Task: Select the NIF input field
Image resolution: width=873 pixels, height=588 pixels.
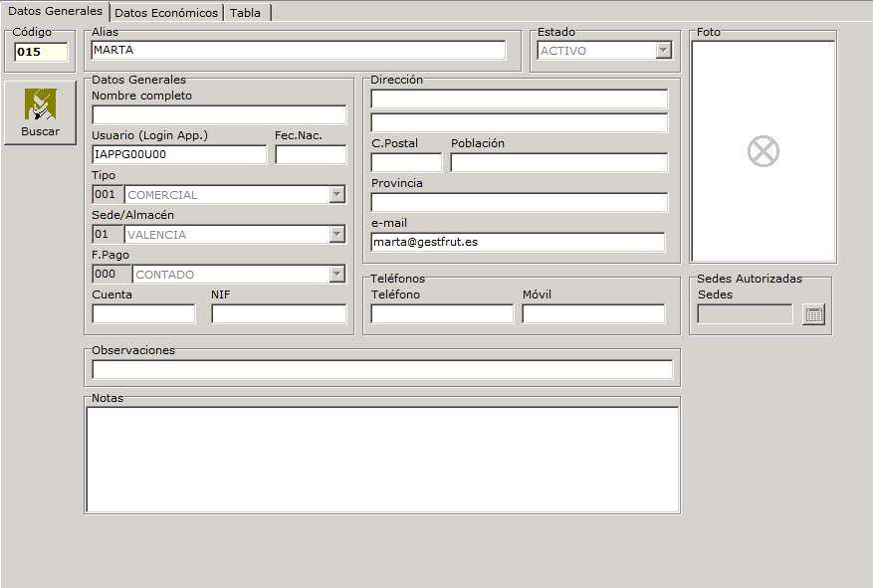Action: click(279, 314)
